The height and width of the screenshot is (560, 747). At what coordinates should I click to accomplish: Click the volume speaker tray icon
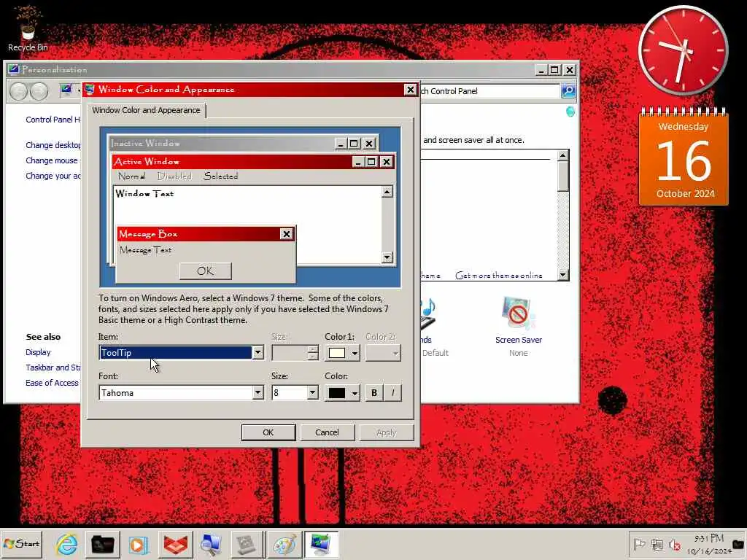tap(675, 544)
